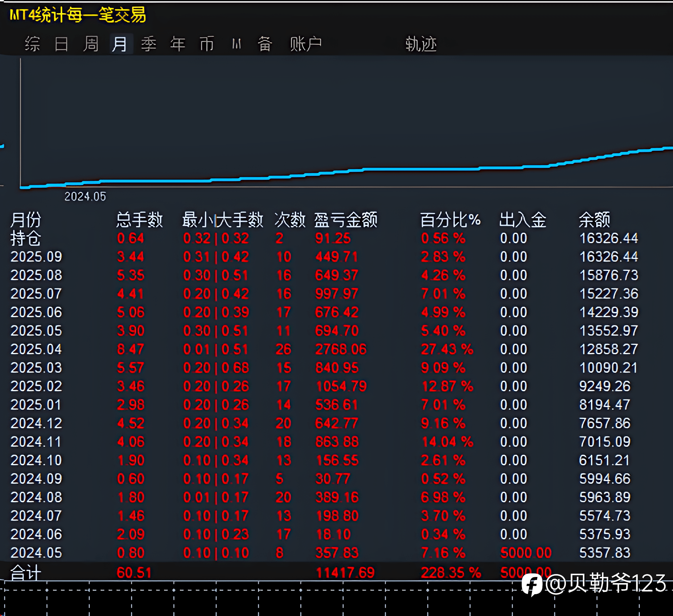Select the 2025.01 month row
This screenshot has width=673, height=616.
point(324,405)
